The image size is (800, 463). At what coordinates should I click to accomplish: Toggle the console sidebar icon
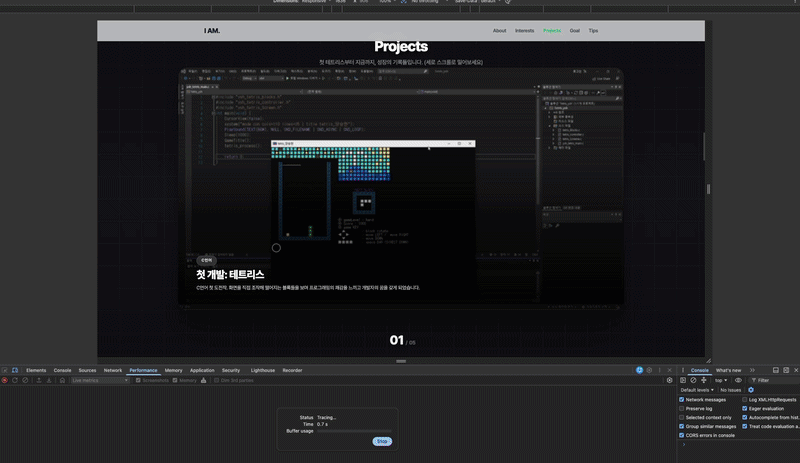coord(683,380)
